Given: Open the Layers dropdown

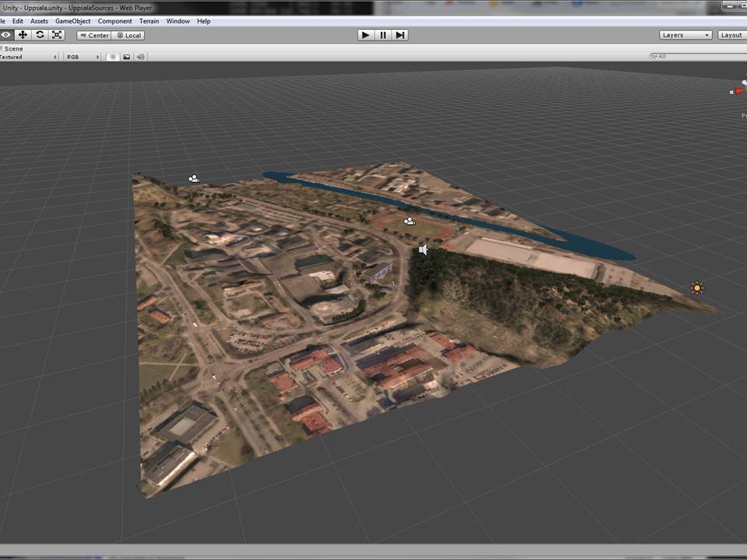Looking at the screenshot, I should pos(685,35).
